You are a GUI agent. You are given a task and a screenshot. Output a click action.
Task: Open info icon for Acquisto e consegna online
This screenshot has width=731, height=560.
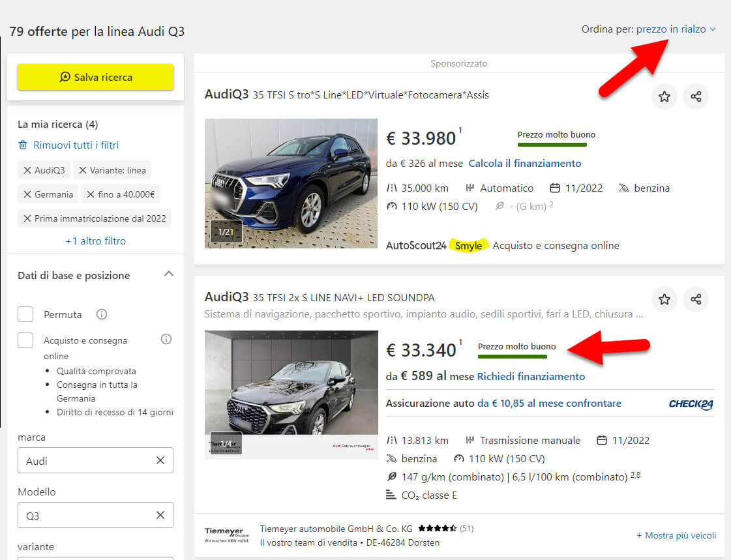(x=166, y=339)
